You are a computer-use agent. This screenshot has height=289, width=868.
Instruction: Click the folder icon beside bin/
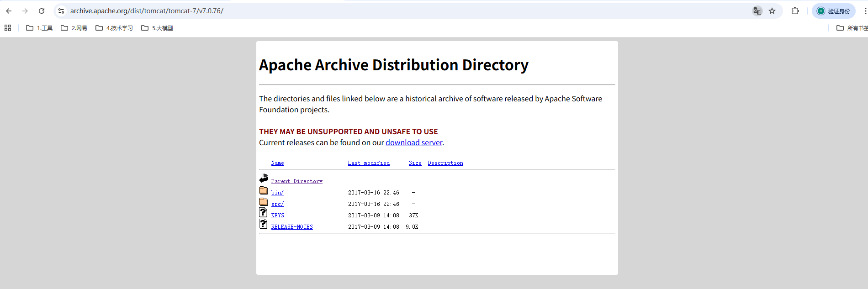(x=264, y=190)
